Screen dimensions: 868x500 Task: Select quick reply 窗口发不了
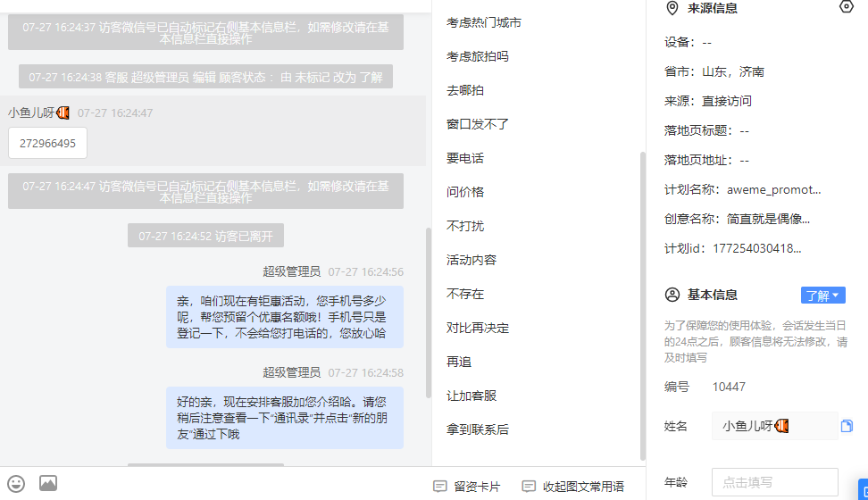click(x=477, y=124)
